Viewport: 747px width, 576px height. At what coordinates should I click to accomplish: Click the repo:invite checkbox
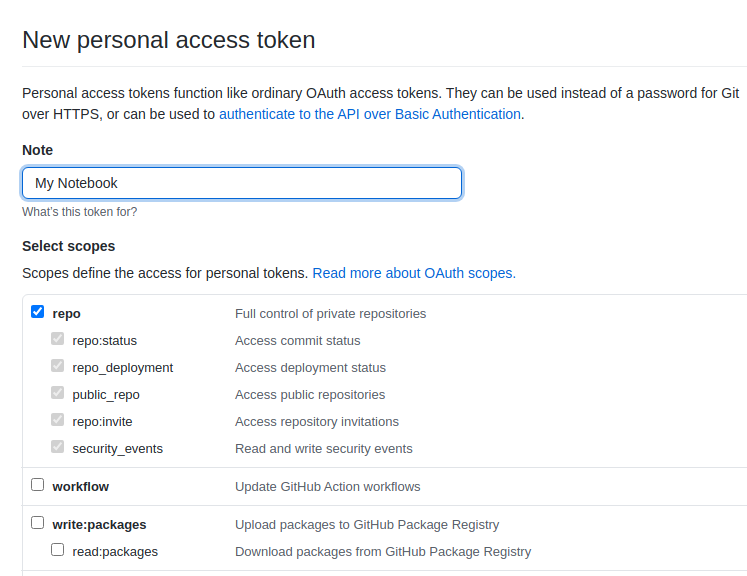pyautogui.click(x=58, y=420)
